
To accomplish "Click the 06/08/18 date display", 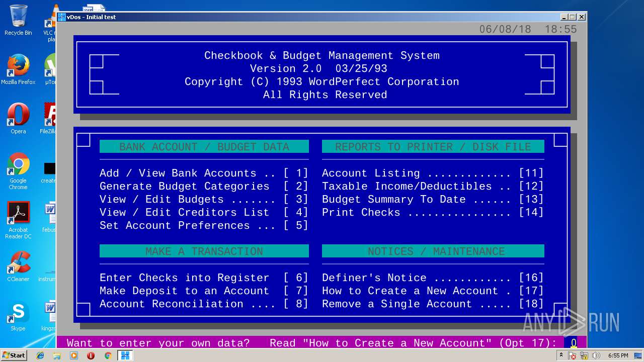I will pos(505,29).
